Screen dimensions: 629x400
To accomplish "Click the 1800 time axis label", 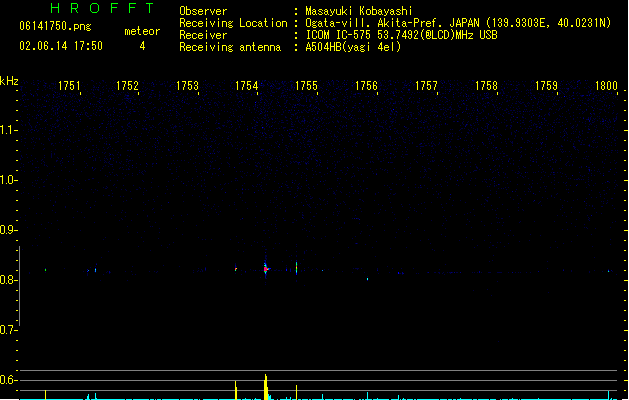I will pos(606,86).
